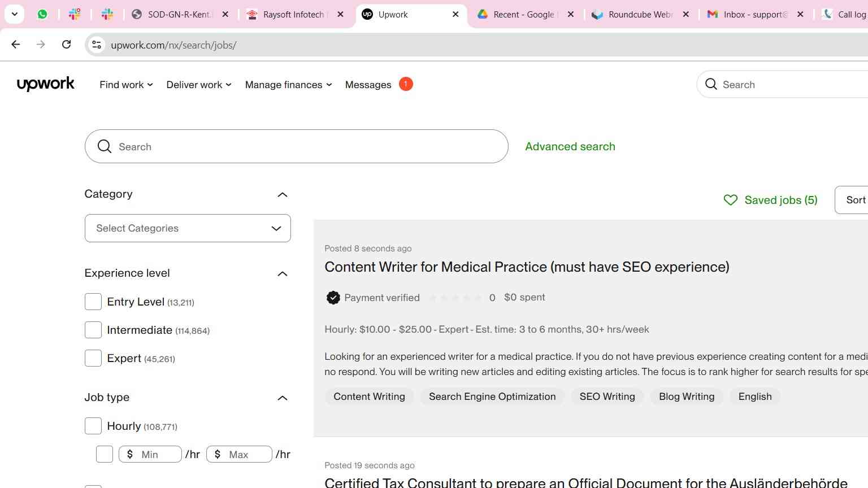Click the SEO Writing skill tag
This screenshot has height=488, width=868.
(607, 396)
